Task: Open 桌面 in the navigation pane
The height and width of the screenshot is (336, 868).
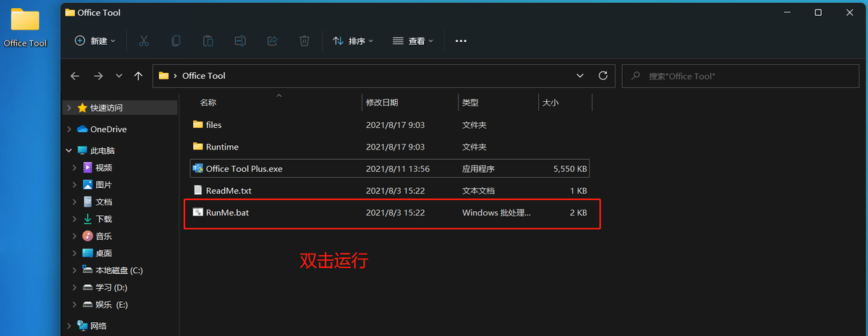Action: pyautogui.click(x=103, y=254)
